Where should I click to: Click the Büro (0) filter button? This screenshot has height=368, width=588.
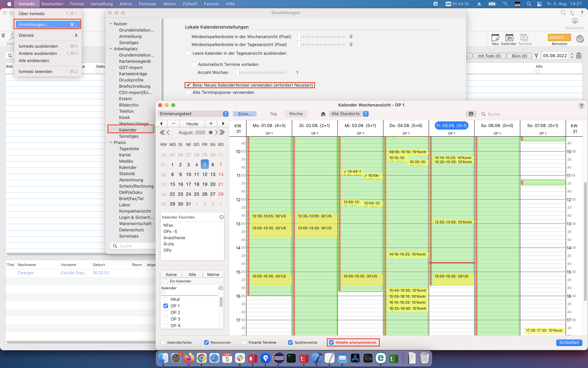pyautogui.click(x=519, y=56)
